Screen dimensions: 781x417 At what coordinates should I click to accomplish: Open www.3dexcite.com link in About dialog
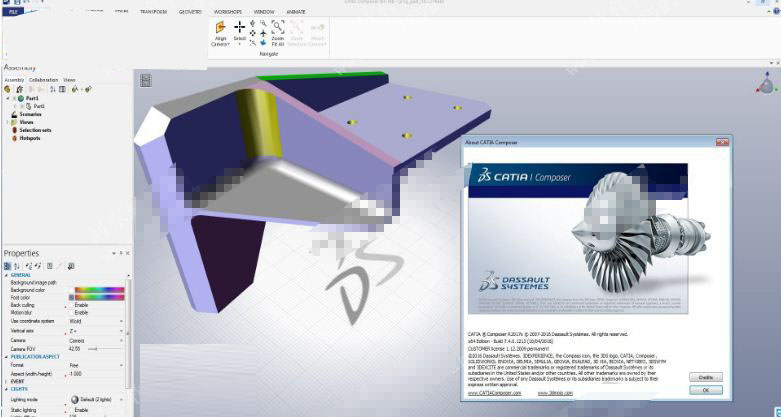(555, 393)
